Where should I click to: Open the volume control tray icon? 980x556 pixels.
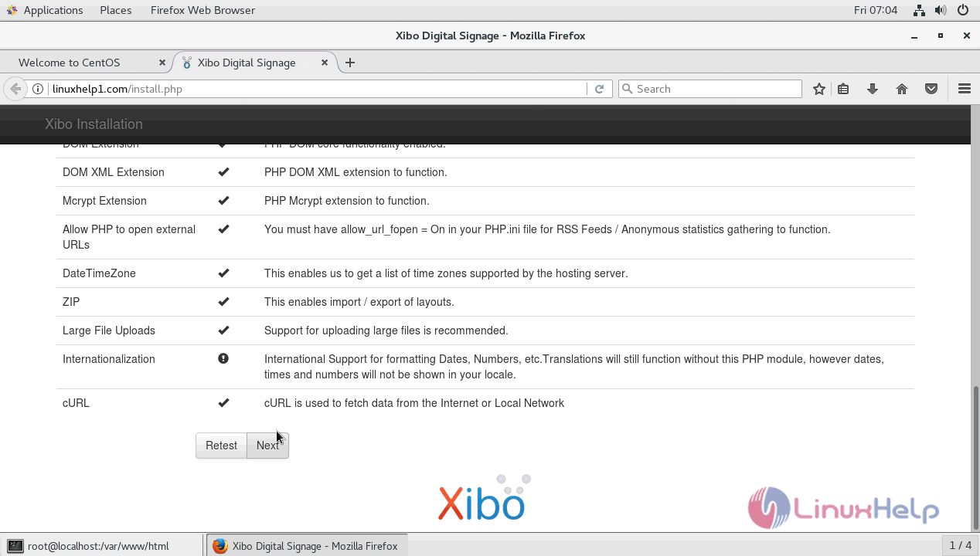[941, 10]
